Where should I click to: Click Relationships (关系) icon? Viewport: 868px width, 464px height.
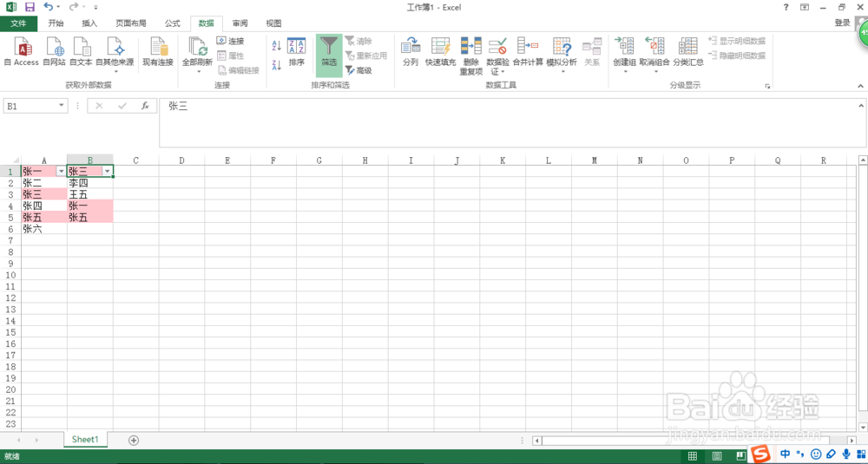[592, 52]
